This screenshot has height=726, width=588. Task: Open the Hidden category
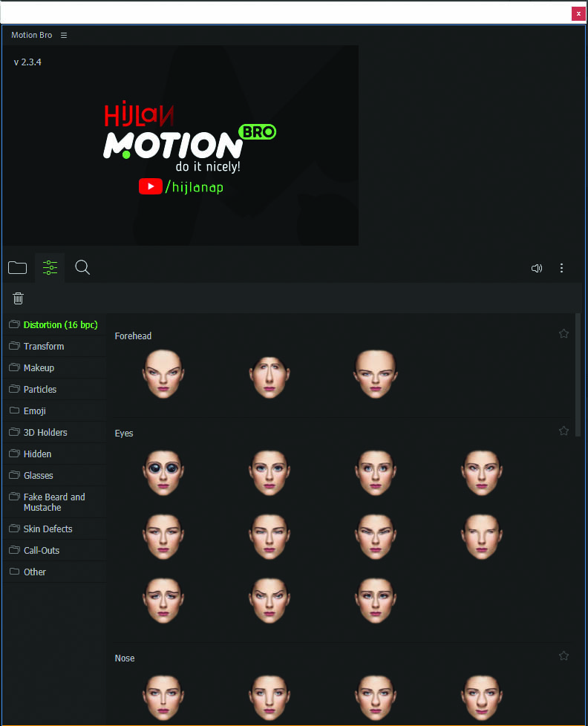[55, 454]
